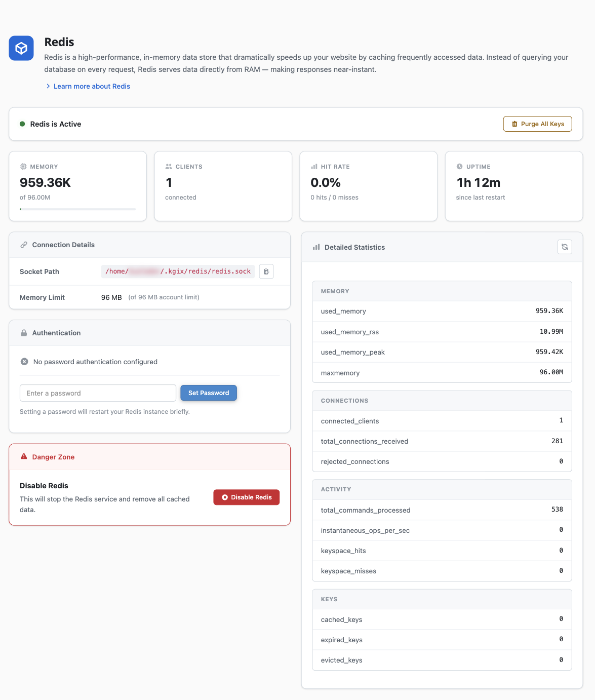This screenshot has width=595, height=700.
Task: Refresh Detailed Statistics with the reload icon
Action: 565,247
